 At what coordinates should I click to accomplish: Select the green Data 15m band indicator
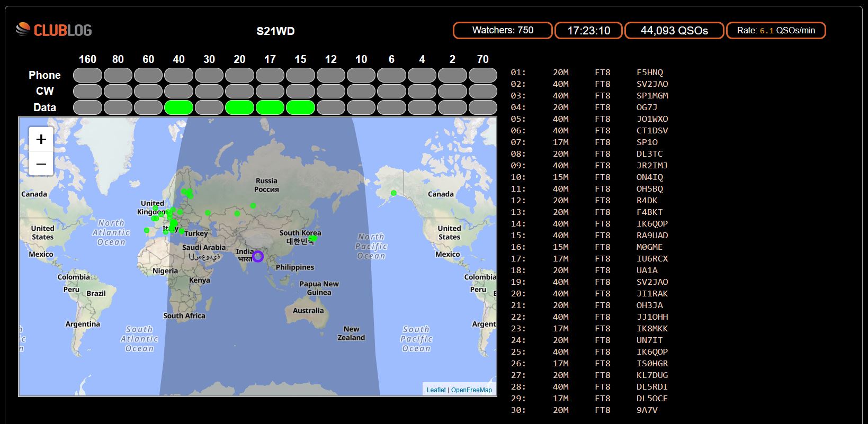pos(300,107)
